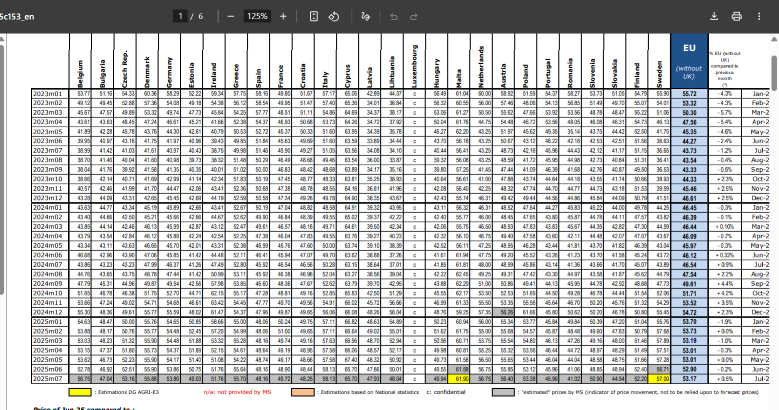
Task: Click EU value 44.27
Action: [x=689, y=141]
